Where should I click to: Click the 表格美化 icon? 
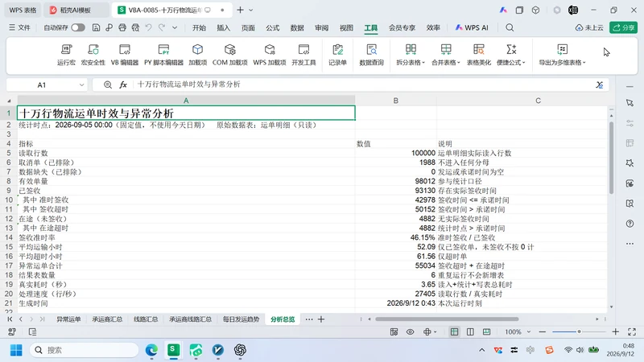(x=479, y=55)
